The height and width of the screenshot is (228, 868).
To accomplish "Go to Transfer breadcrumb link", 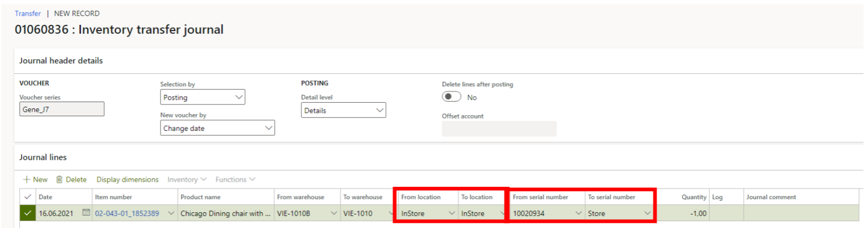I will point(28,14).
